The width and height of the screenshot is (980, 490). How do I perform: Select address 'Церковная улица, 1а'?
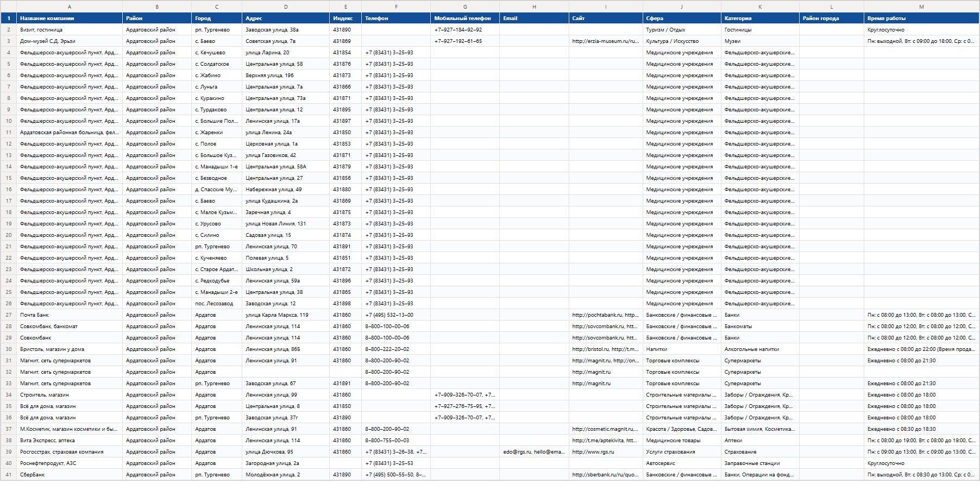pyautogui.click(x=286, y=144)
